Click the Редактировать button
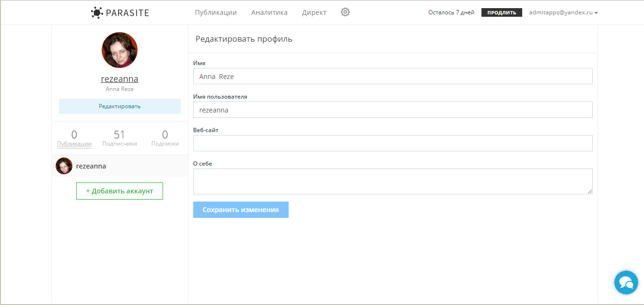Screen dimensions: 644x305 [120, 106]
